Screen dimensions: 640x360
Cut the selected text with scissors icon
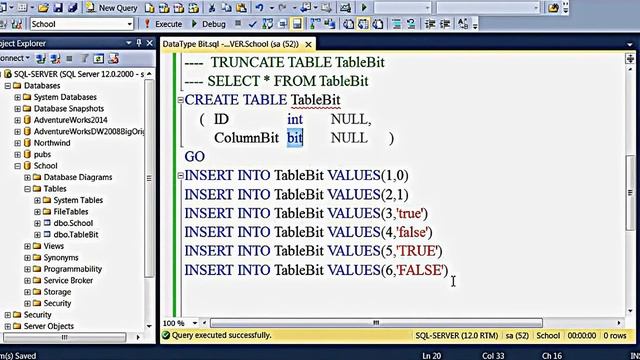point(212,7)
